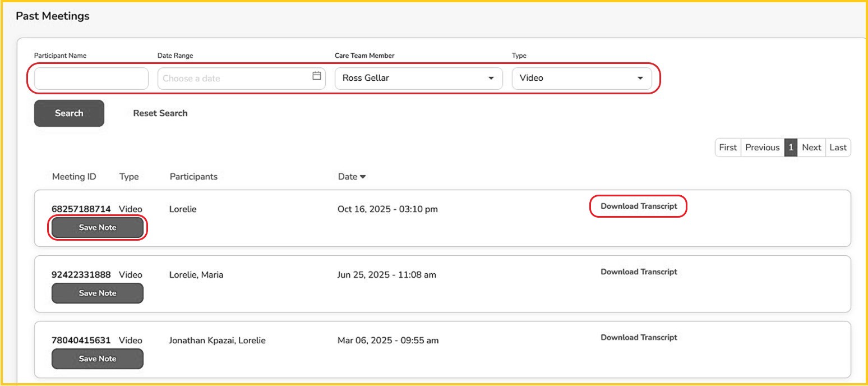868x386 pixels.
Task: Expand the Care Team Member dropdown
Action: 418,79
